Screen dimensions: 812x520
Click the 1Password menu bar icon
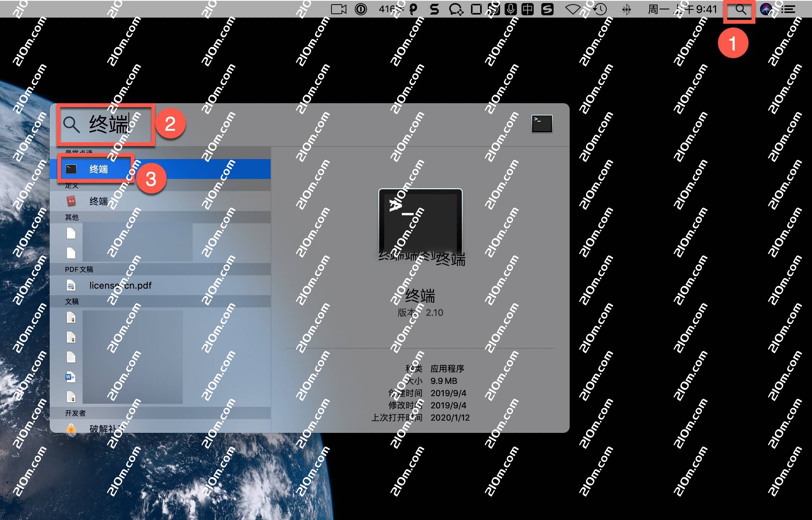361,10
